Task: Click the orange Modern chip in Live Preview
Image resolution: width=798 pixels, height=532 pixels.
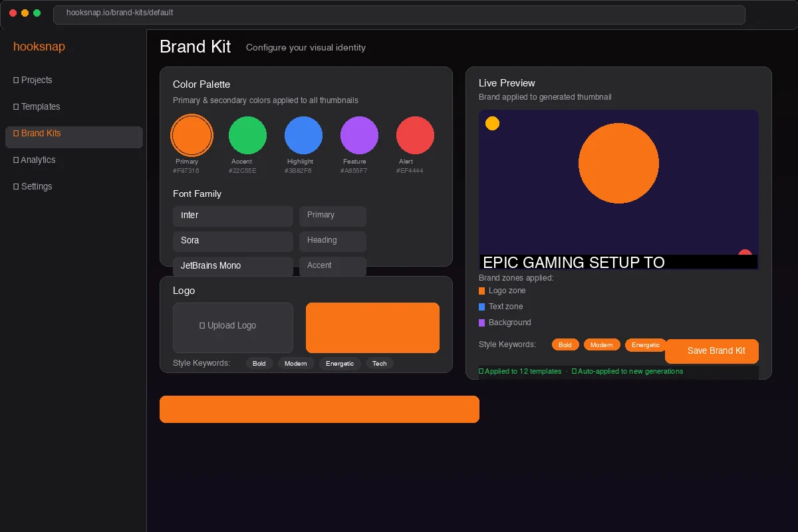Action: coord(602,344)
